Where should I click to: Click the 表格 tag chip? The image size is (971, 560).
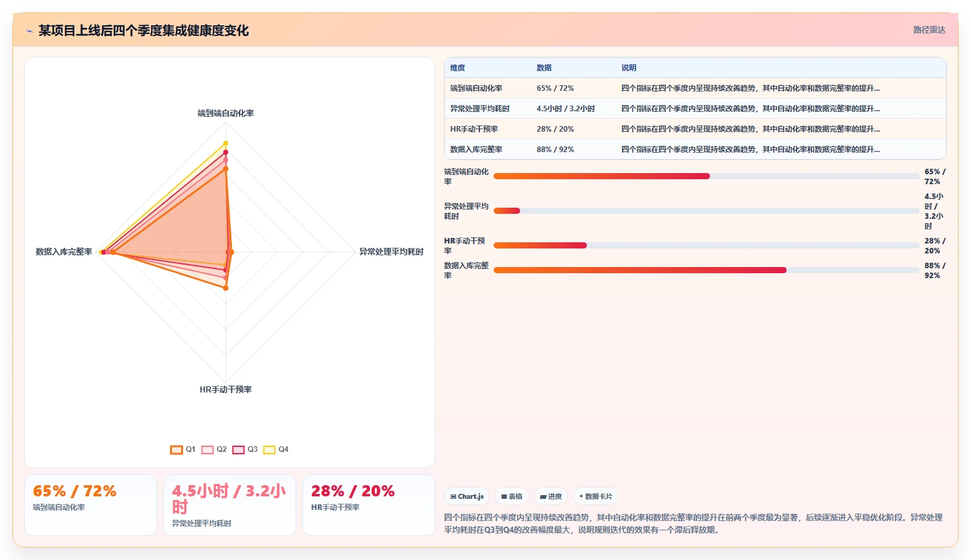[x=511, y=496]
